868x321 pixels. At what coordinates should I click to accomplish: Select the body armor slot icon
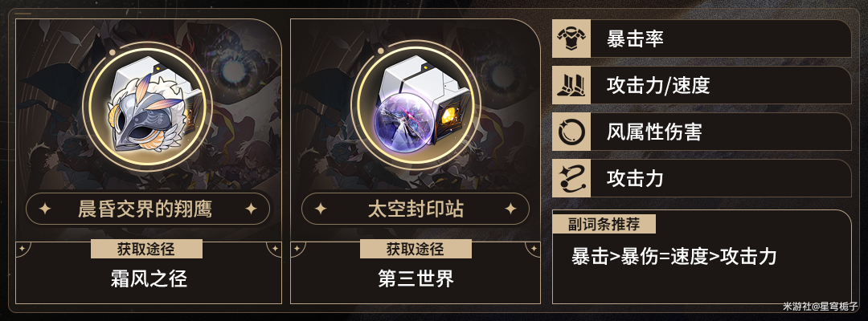tap(571, 39)
